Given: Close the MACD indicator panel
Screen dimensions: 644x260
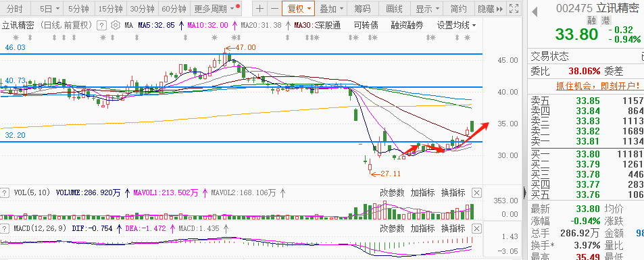Looking at the screenshot, I should pos(476,228).
